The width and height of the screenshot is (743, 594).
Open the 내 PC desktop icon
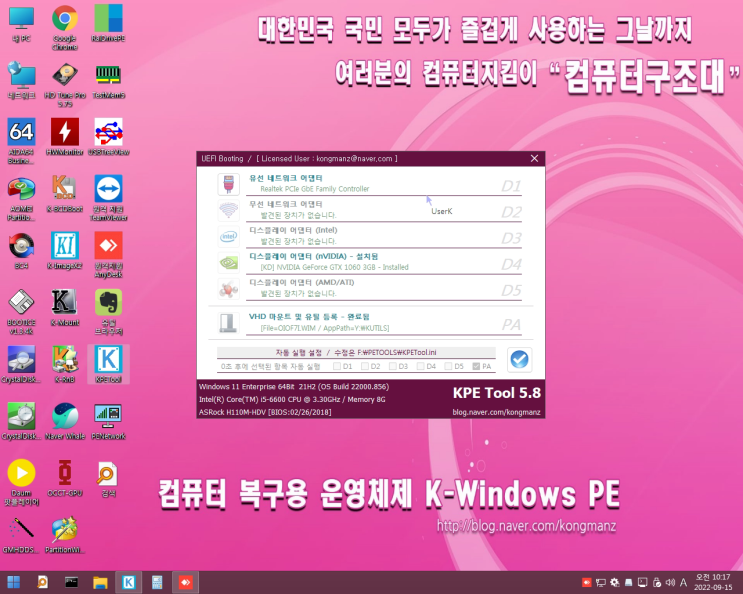point(21,24)
